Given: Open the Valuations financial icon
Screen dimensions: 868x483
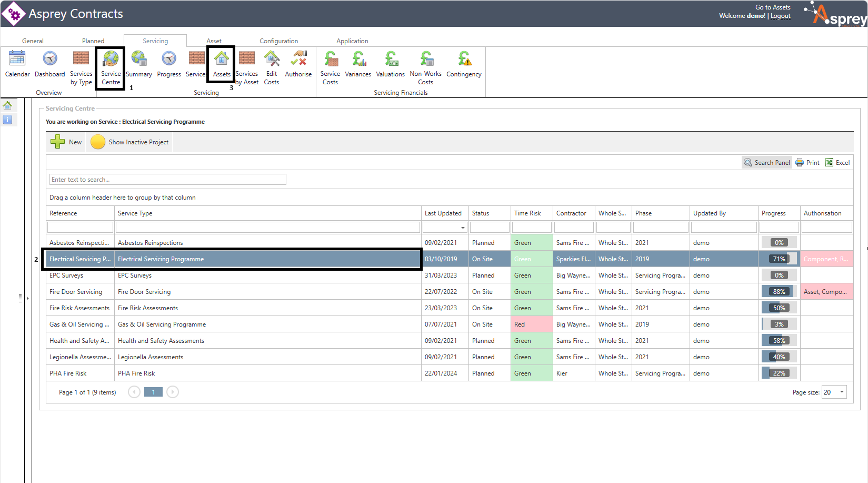Looking at the screenshot, I should 391,64.
